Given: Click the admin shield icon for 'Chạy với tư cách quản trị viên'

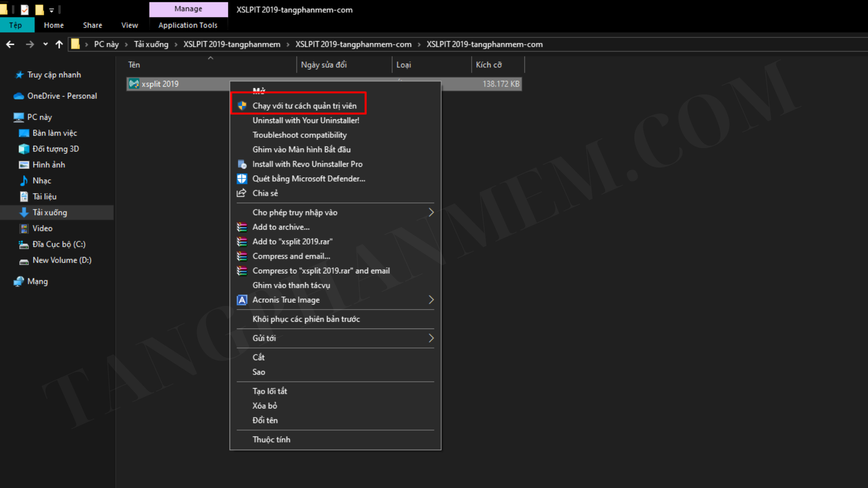Looking at the screenshot, I should pos(242,106).
